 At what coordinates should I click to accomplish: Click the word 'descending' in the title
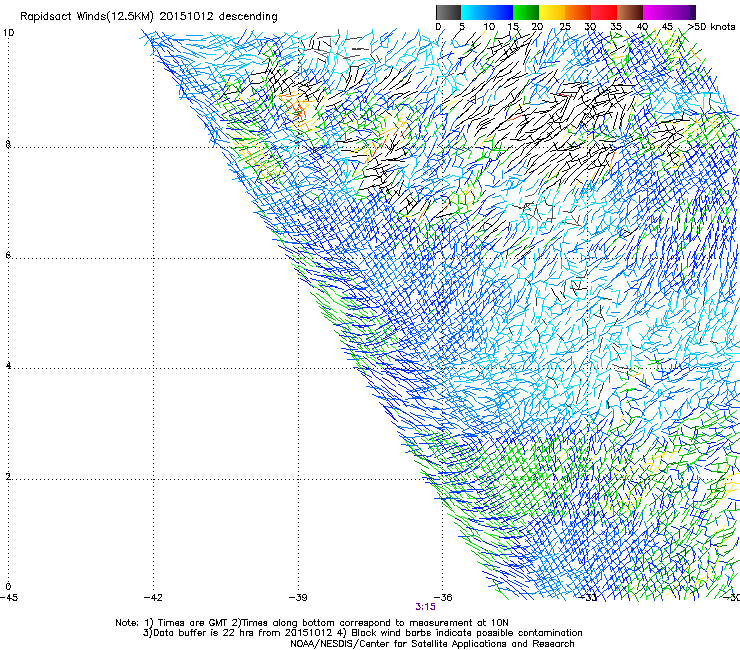click(x=248, y=17)
